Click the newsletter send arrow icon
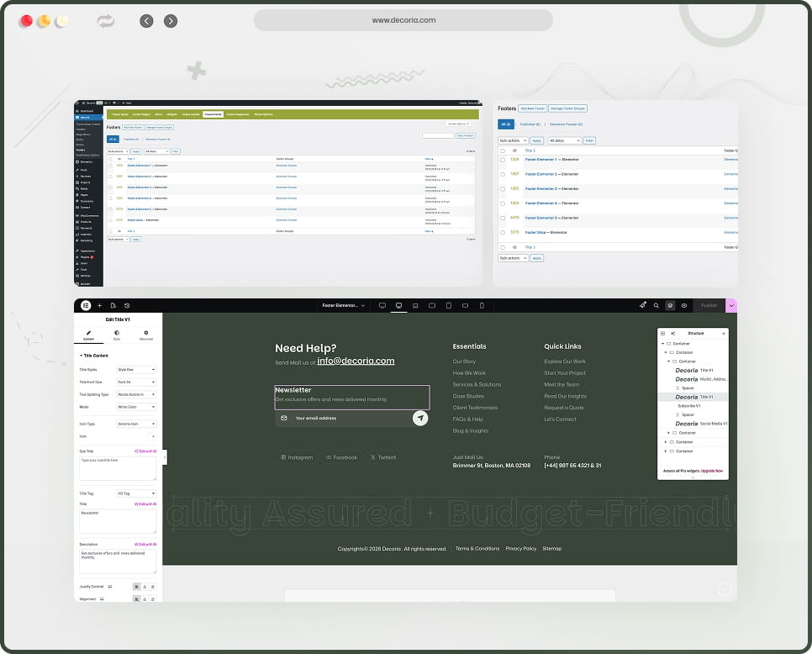Viewport: 812px width, 654px height. click(420, 418)
